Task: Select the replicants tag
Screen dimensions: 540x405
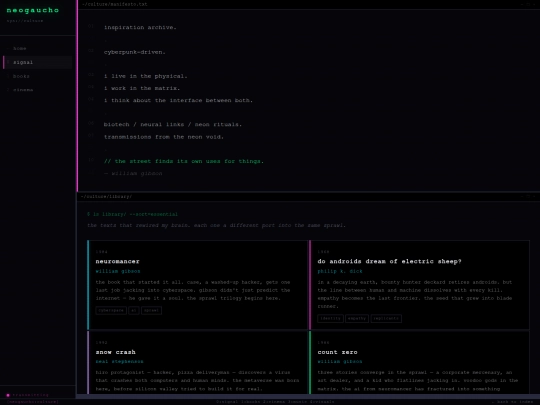Action: tap(386, 319)
